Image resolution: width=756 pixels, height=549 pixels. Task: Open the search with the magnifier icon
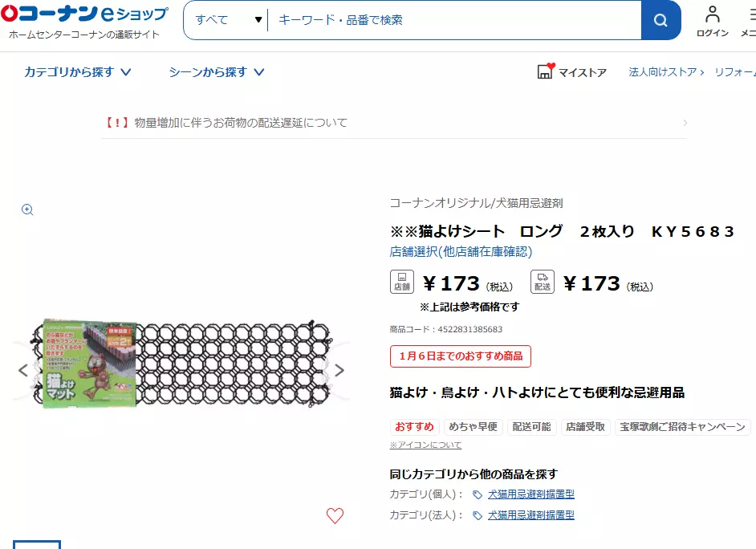click(660, 20)
